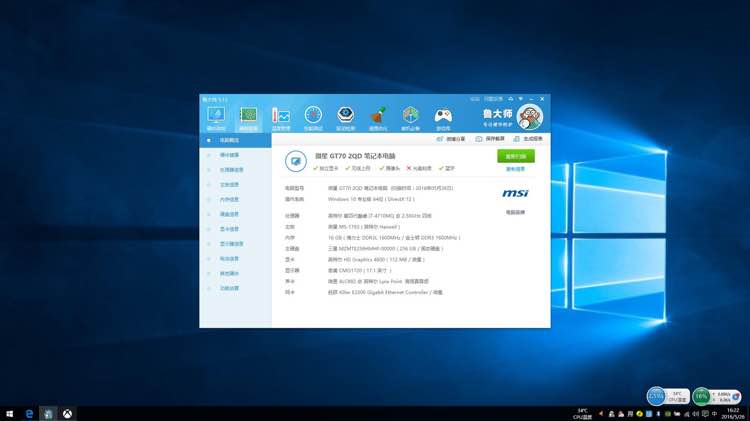This screenshot has width=750, height=421.
Task: Open the driver detection hexagon icon
Action: (345, 115)
